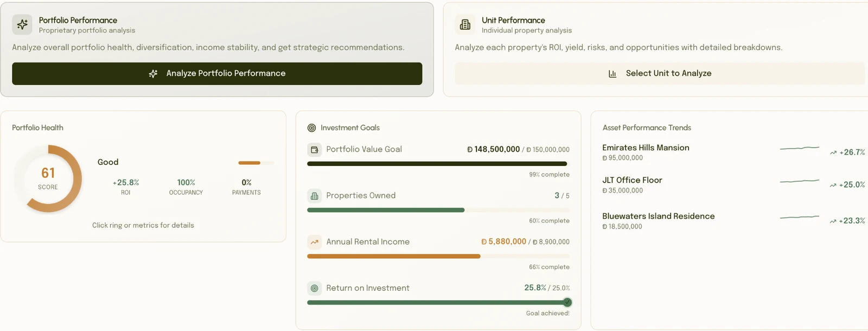This screenshot has height=331, width=868.
Task: Click the sparkle icon beside Portfolio Performance title
Action: click(x=22, y=24)
